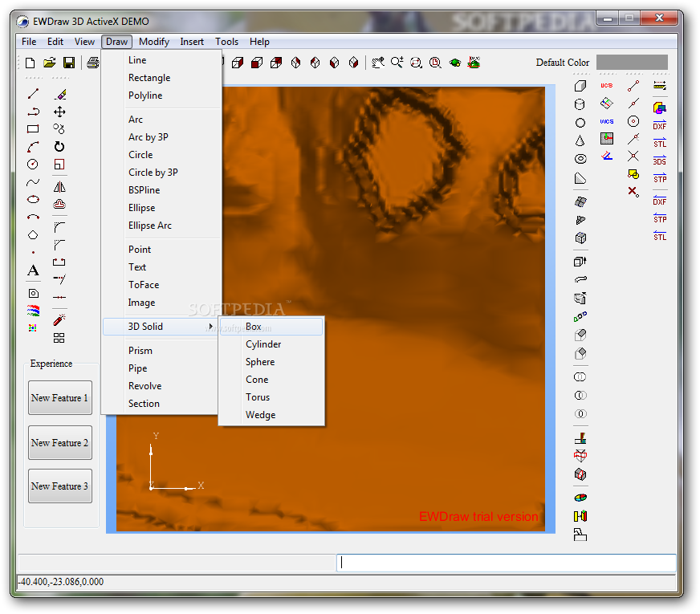
Task: Open the Insert menu
Action: [x=192, y=42]
